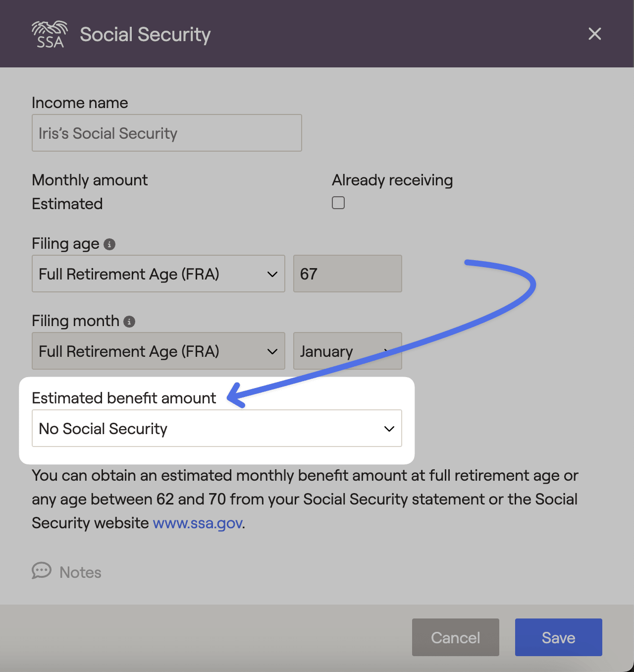Click the Filing month info icon
Image resolution: width=634 pixels, height=672 pixels.
click(x=129, y=322)
